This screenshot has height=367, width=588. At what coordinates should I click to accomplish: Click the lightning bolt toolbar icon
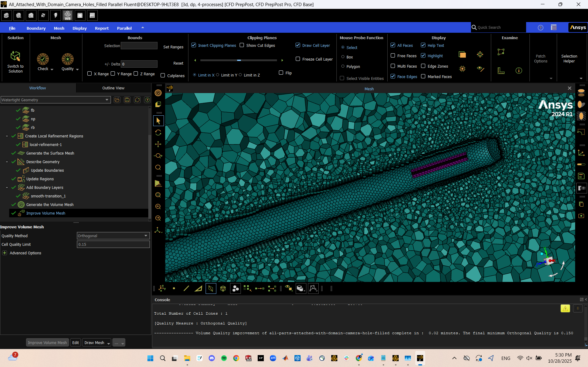click(55, 15)
